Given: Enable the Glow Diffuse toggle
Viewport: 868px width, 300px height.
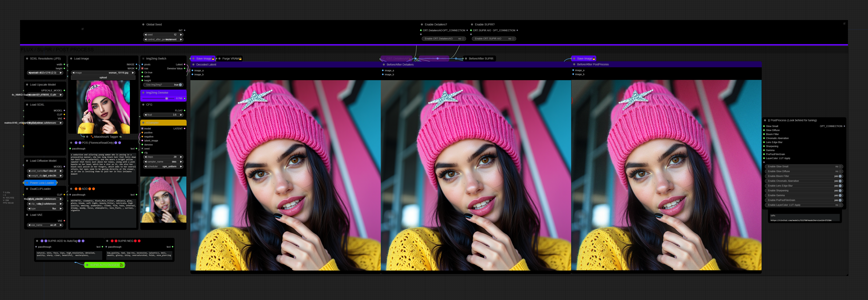Looking at the screenshot, I should pos(804,171).
